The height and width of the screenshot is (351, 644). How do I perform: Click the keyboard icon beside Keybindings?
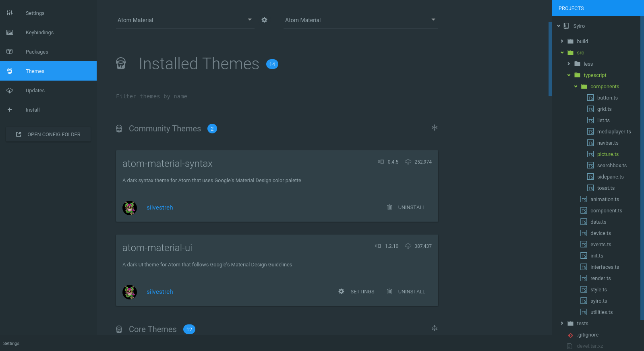click(10, 32)
